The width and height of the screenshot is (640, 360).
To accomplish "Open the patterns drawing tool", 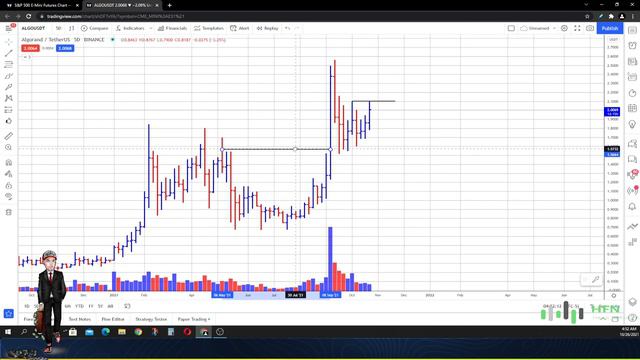I will 9,98.
